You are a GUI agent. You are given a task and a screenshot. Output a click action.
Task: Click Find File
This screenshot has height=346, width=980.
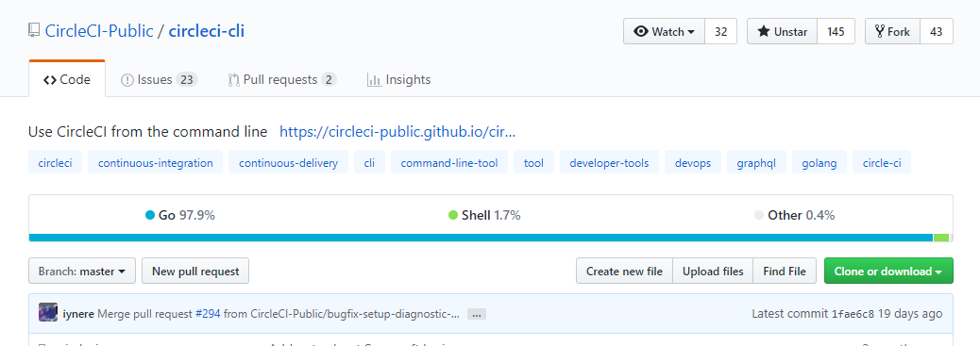785,272
